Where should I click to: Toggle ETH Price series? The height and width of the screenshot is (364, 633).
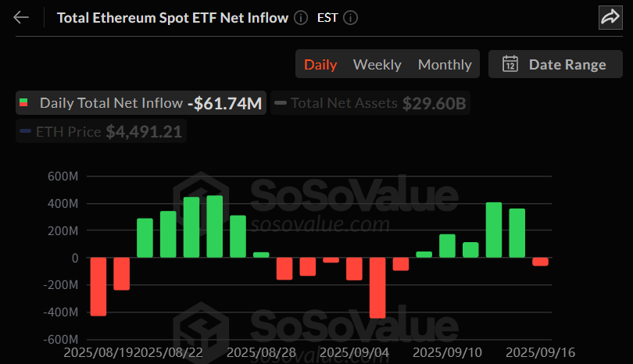(x=101, y=131)
